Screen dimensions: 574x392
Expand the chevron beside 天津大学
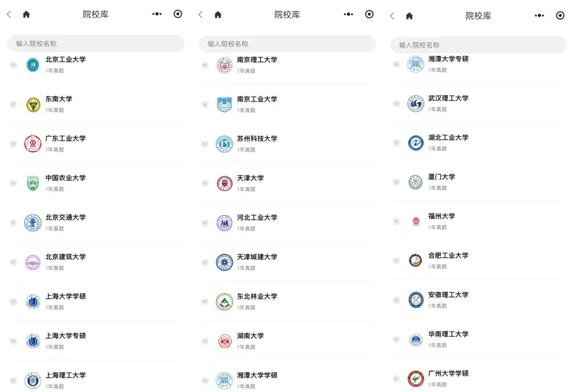[205, 183]
